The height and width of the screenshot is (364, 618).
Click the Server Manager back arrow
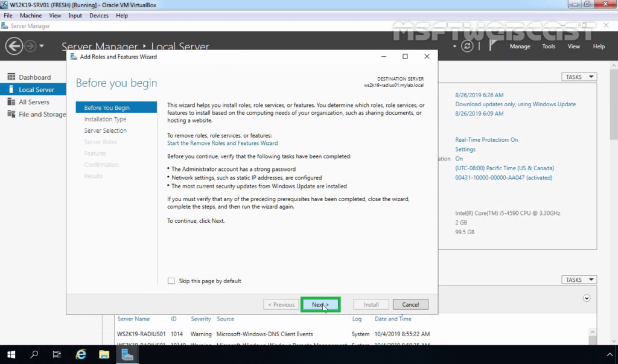14,46
